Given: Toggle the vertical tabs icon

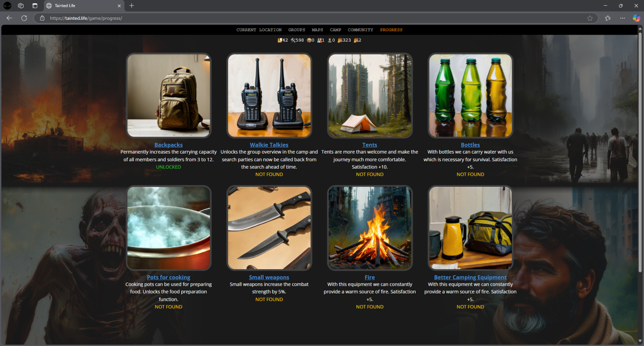Looking at the screenshot, I should tap(35, 6).
